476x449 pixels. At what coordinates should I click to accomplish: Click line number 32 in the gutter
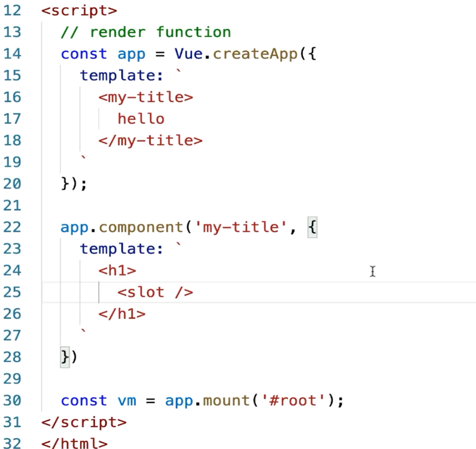[12, 443]
